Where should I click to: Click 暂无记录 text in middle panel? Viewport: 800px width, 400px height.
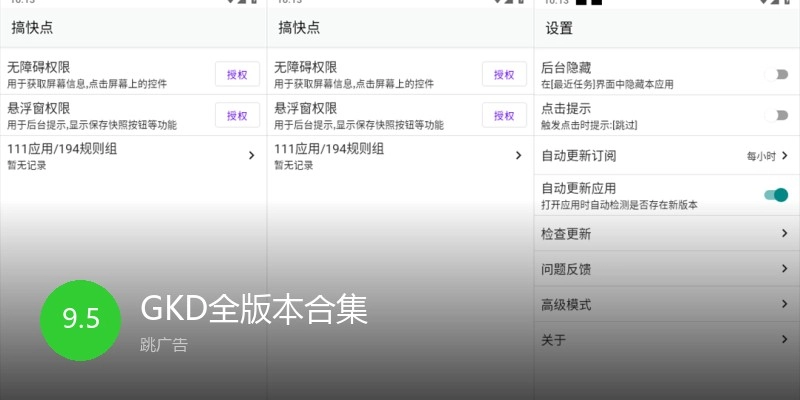(293, 165)
